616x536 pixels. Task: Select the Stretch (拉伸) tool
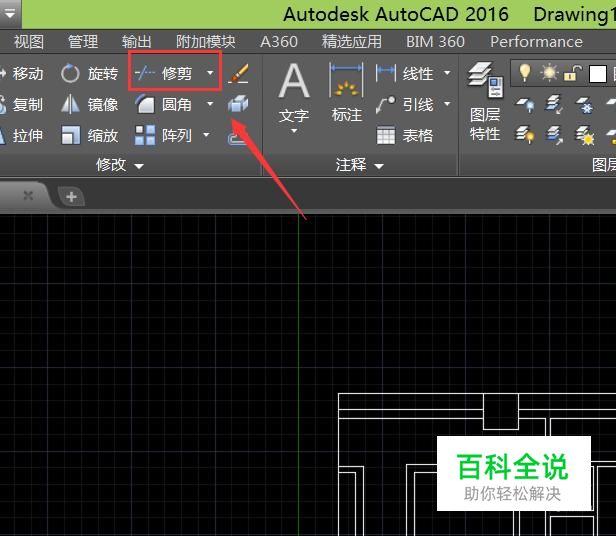[22, 136]
